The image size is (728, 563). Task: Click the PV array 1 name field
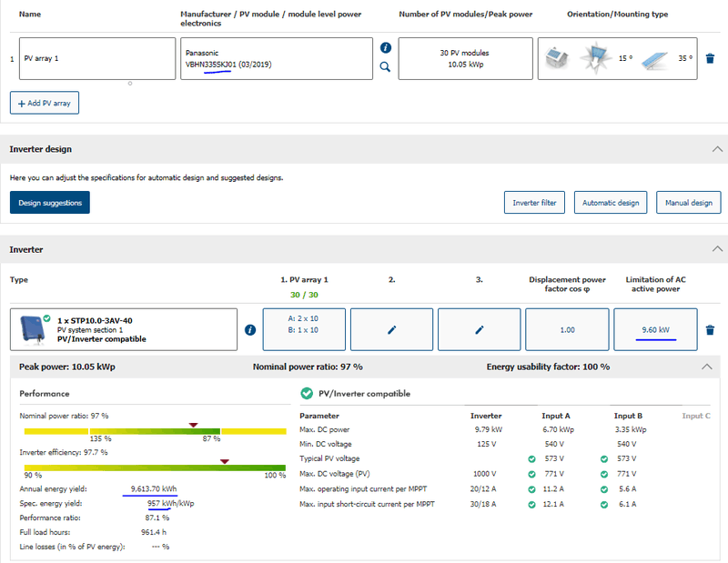coord(96,58)
